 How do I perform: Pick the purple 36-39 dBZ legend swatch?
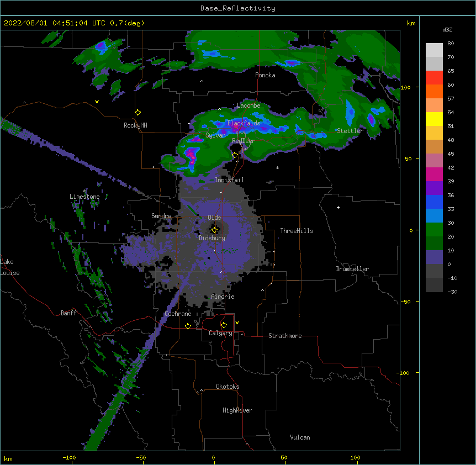(x=434, y=188)
